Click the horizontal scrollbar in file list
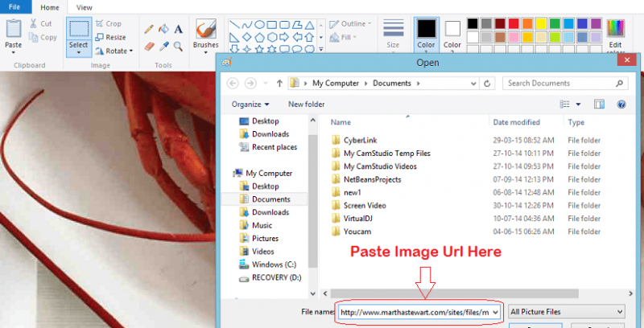The height and width of the screenshot is (328, 644). pos(454,293)
